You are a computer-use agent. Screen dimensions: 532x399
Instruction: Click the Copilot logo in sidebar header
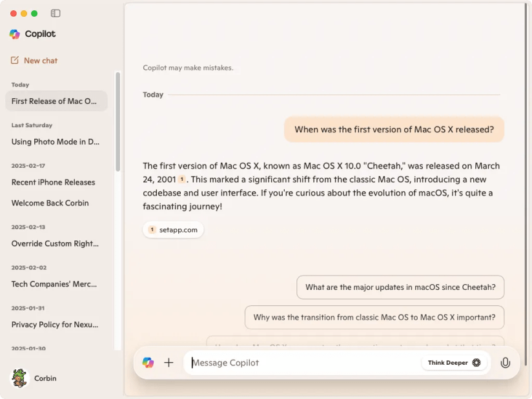click(15, 34)
